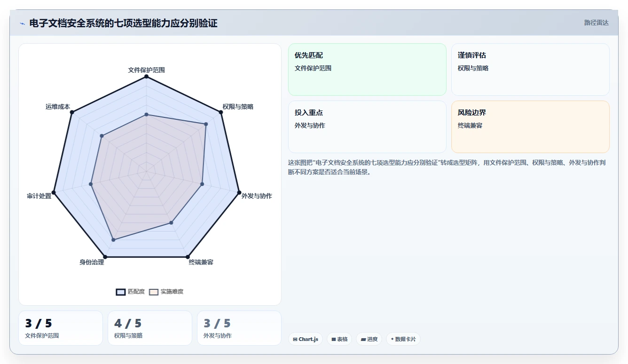The width and height of the screenshot is (628, 364).
Task: Click the 数据卡片 chip sparkle icon
Action: click(392, 339)
